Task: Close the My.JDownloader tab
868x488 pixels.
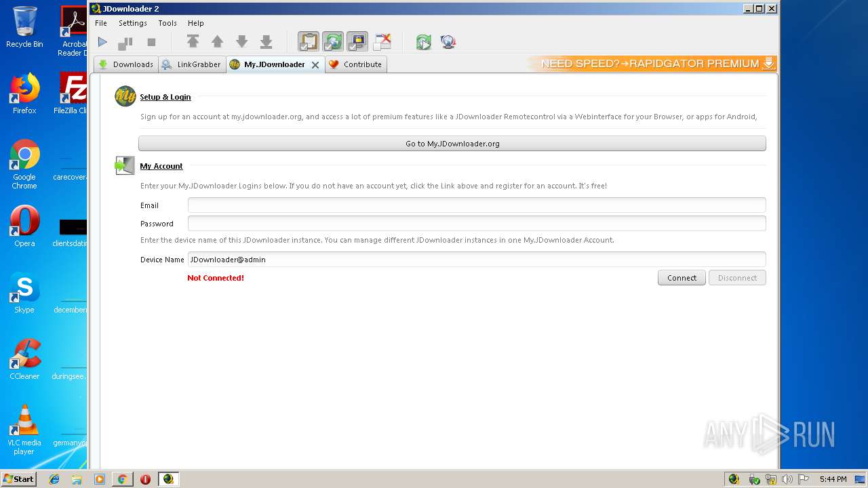Action: [315, 65]
